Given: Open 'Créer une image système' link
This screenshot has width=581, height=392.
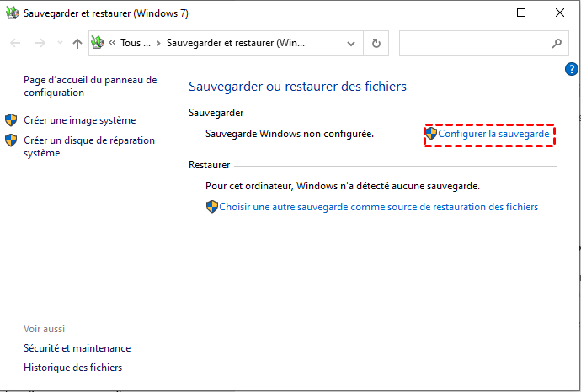Looking at the screenshot, I should tap(80, 120).
